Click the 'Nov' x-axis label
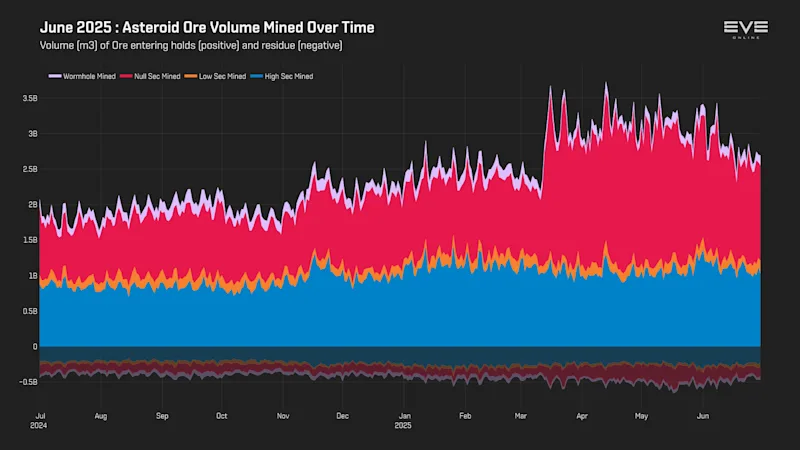 283,416
